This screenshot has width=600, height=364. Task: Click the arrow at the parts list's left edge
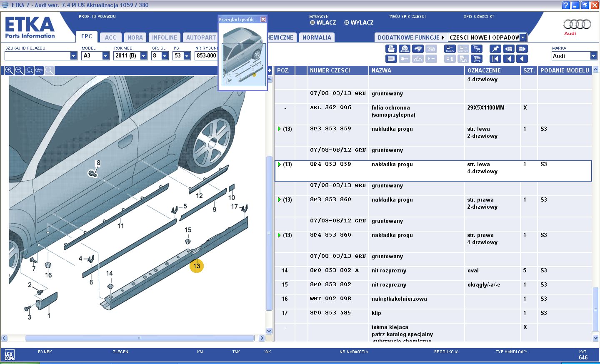tap(270, 70)
